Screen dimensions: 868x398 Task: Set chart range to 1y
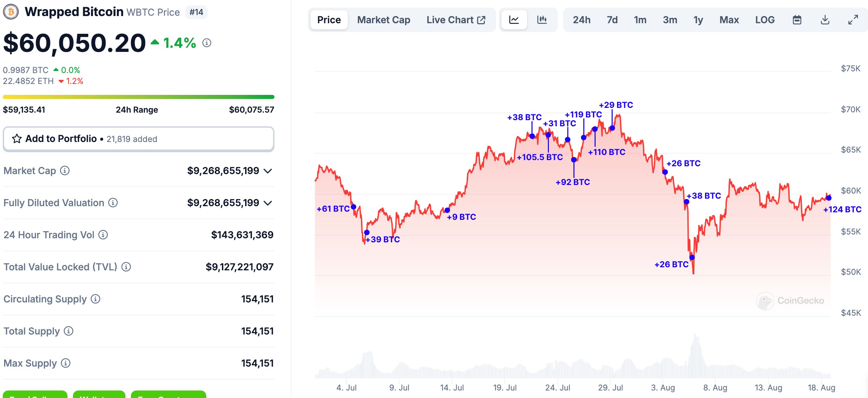[698, 20]
